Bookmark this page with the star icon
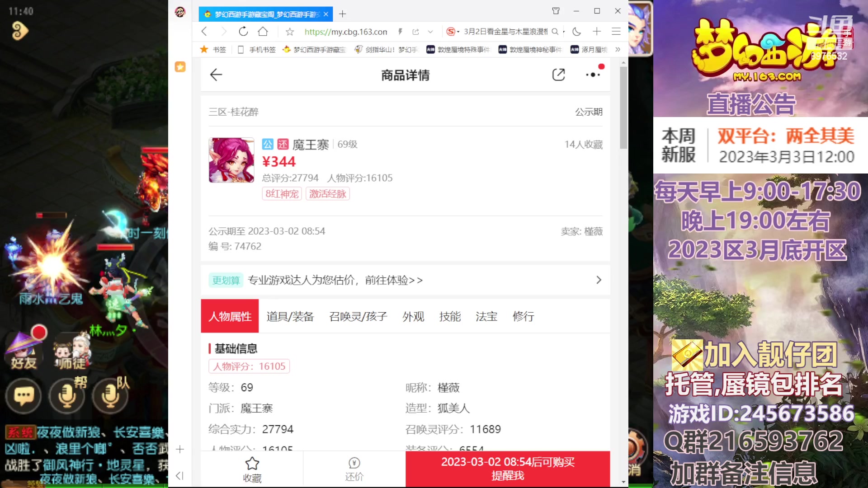The width and height of the screenshot is (868, 488). tap(290, 32)
